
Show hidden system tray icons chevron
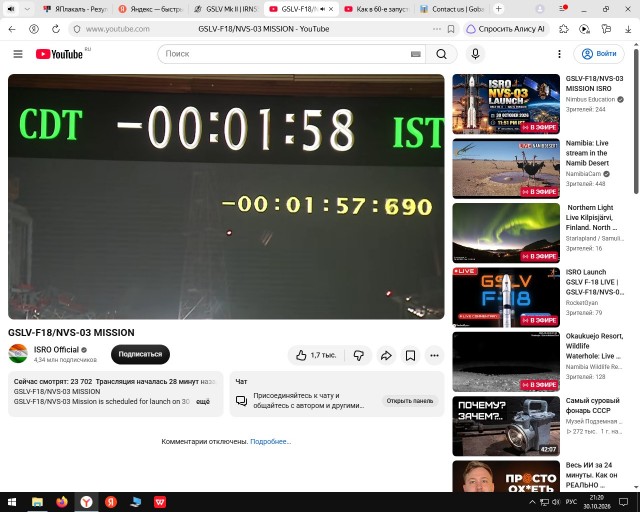click(532, 502)
